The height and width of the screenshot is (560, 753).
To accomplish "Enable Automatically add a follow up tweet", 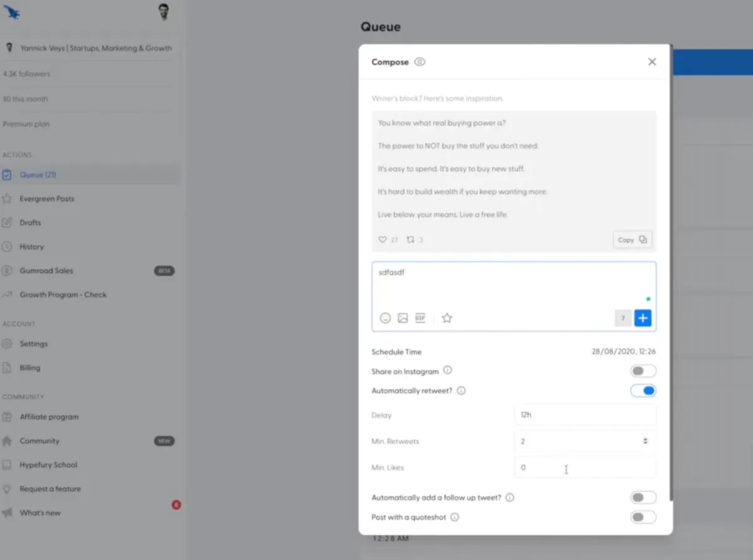I will pos(643,497).
